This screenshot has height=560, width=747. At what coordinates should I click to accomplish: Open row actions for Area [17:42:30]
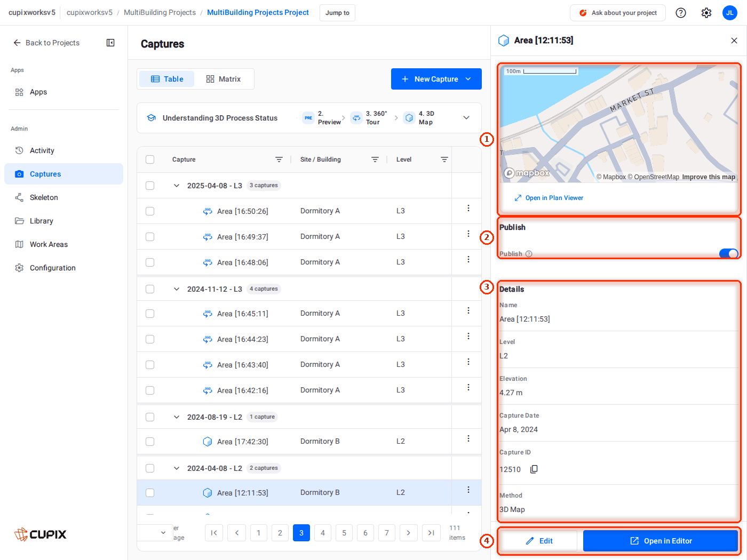point(468,438)
